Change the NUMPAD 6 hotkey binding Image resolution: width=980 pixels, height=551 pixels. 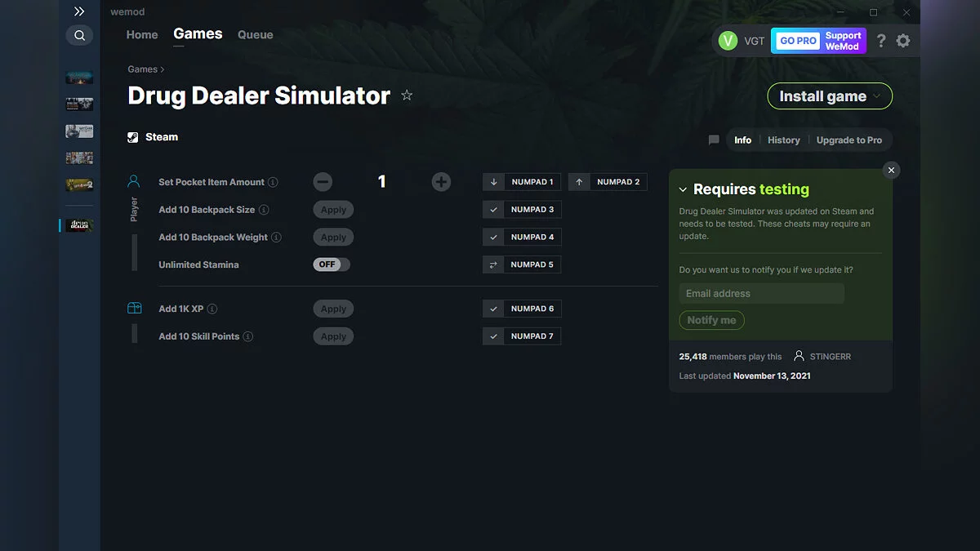(532, 309)
